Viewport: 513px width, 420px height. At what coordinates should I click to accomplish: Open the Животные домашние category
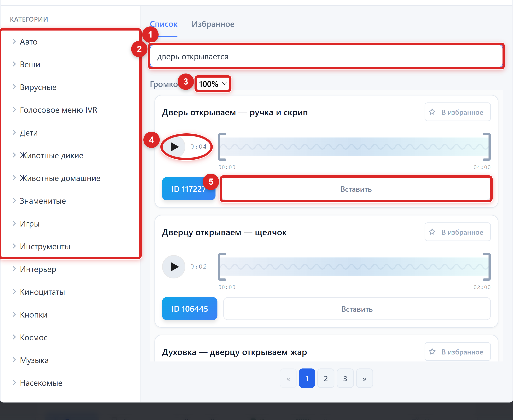click(x=60, y=178)
